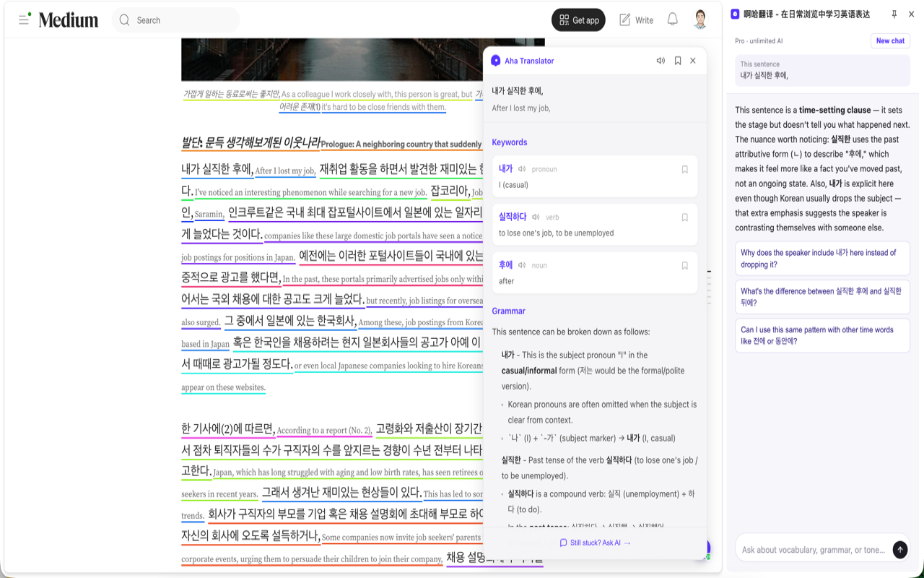
Task: Play pronunciation of keyword 후에
Action: point(522,265)
